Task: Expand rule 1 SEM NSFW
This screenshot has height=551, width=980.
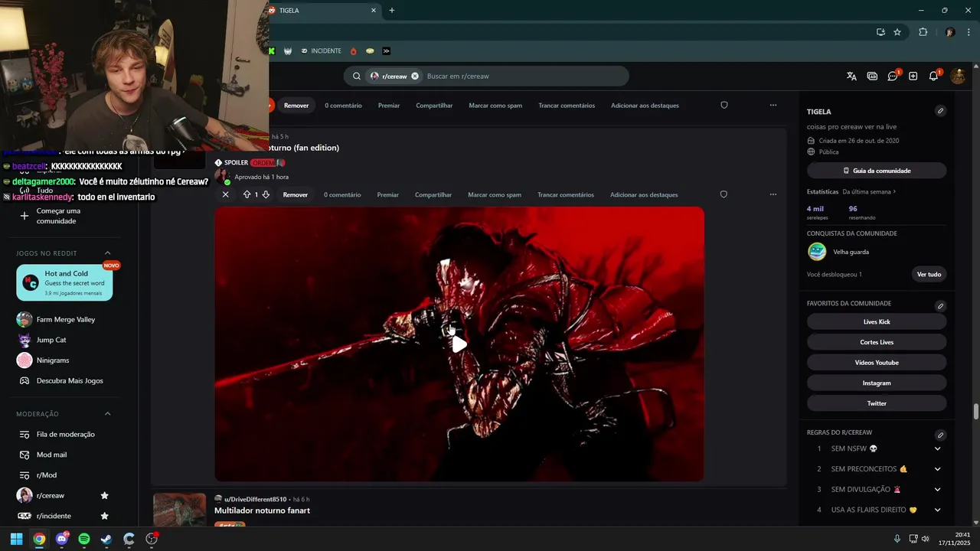Action: tap(937, 448)
